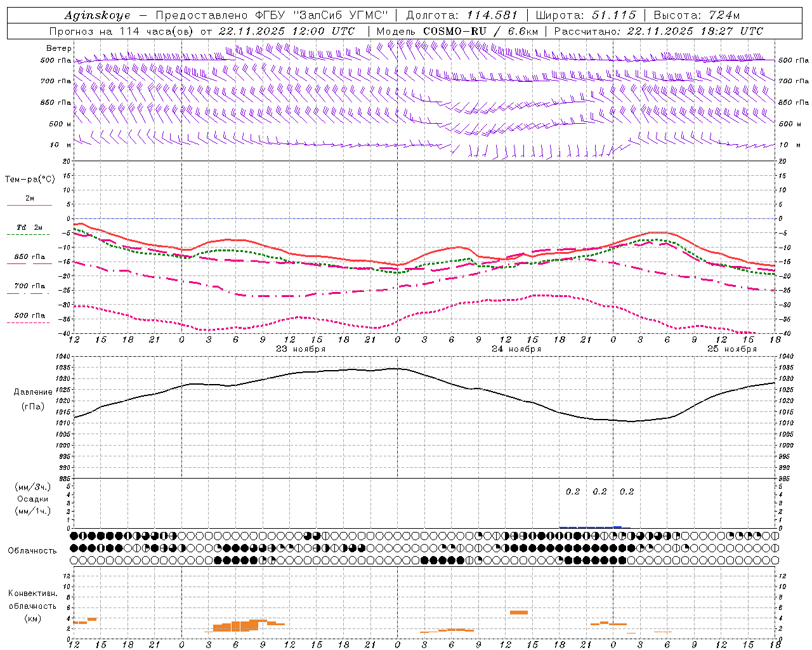Select the text "Предоставлено ФГБУ "ЗапСиб УГМС""
Screen dimensions: 812x650
click(x=272, y=15)
